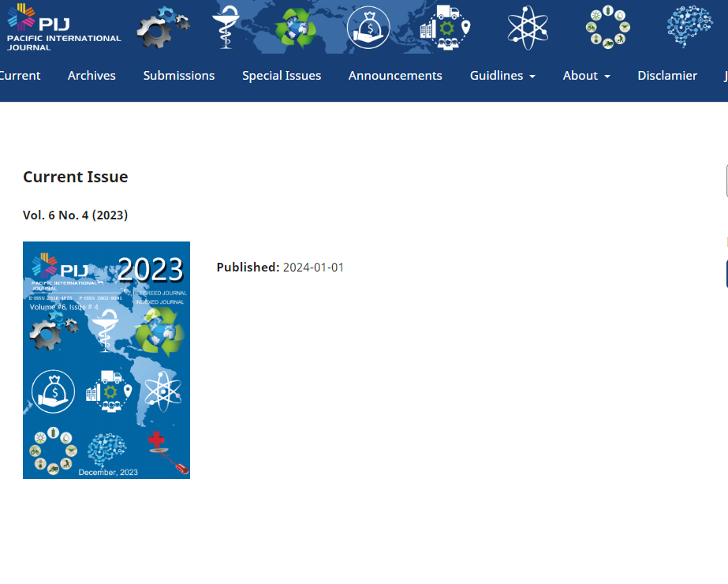The width and height of the screenshot is (728, 584).
Task: Click the PIJ journal logo
Action: click(63, 27)
